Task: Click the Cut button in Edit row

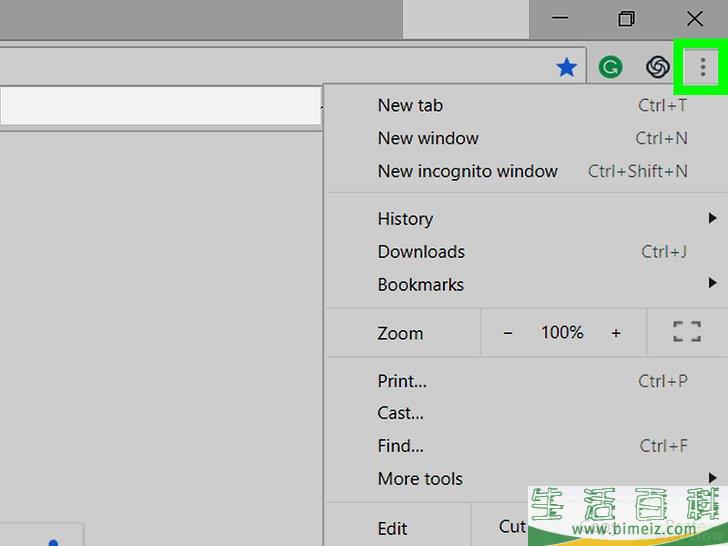Action: (511, 526)
